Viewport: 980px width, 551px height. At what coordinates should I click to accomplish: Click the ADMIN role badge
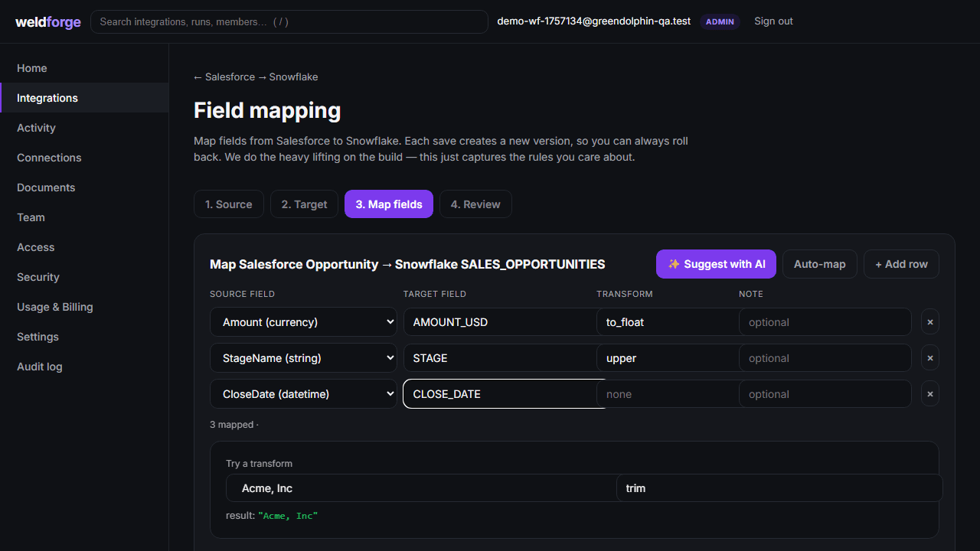(720, 21)
